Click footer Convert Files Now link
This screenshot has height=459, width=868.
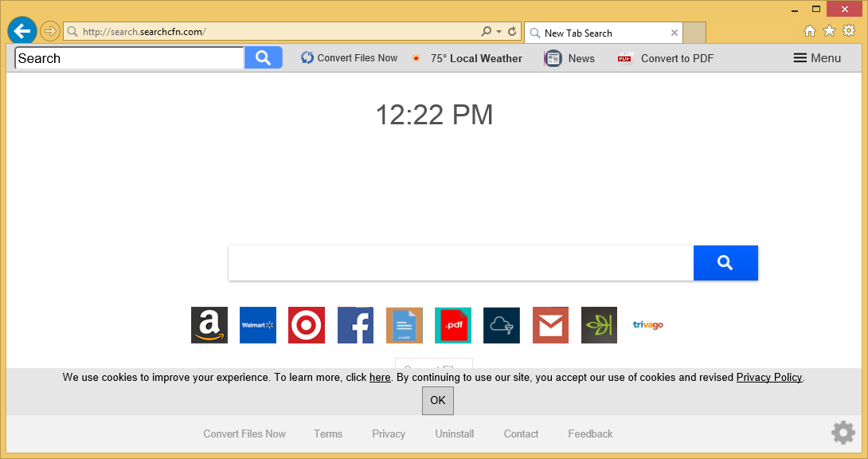click(x=244, y=433)
